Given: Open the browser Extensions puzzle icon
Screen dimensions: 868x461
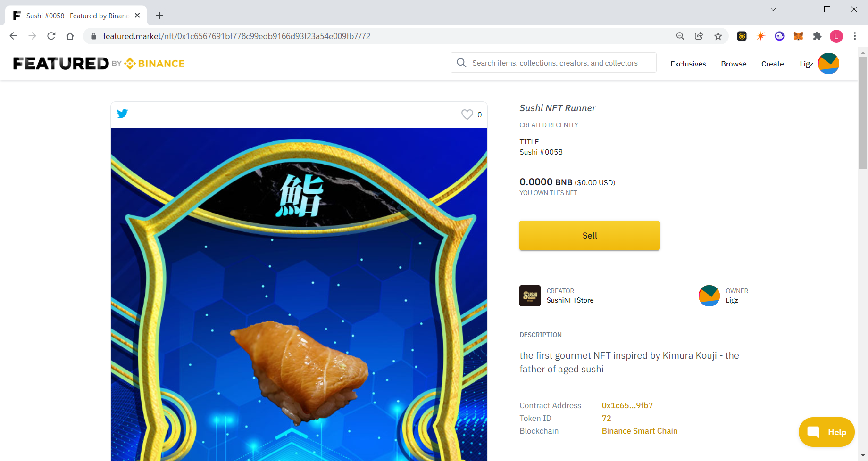Looking at the screenshot, I should [817, 36].
